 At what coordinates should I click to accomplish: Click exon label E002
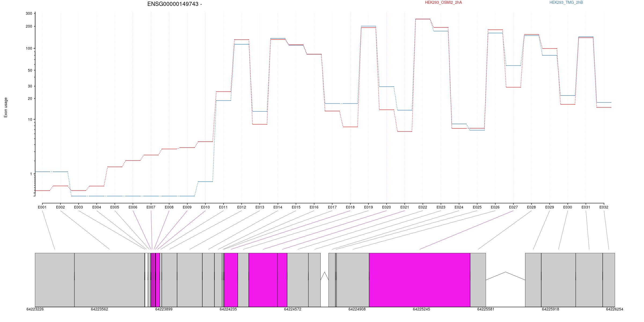[60, 207]
